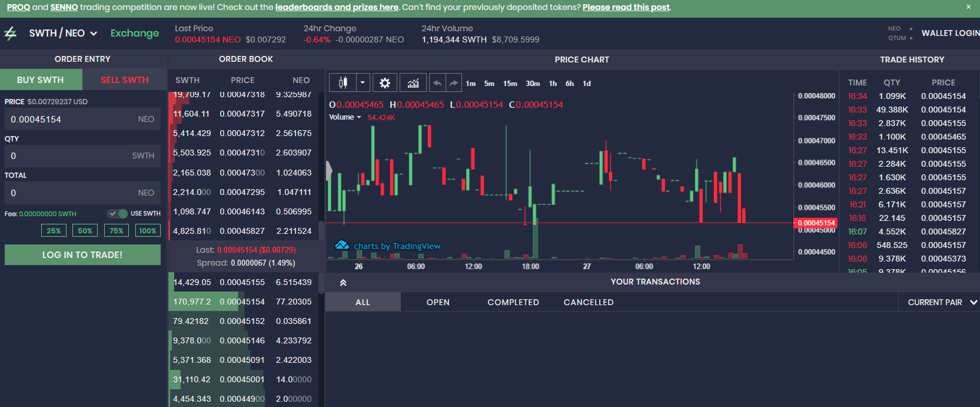Click buy order price 0.00044900
Screen dimensions: 980x407
point(242,399)
